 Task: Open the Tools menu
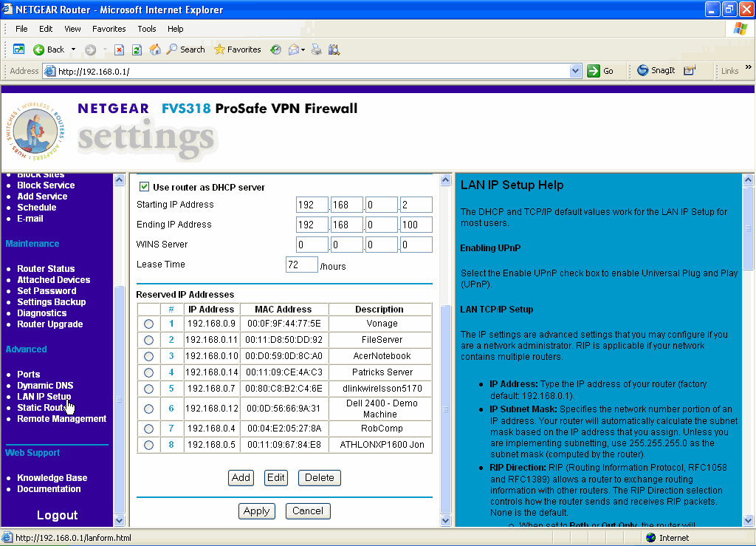(147, 29)
